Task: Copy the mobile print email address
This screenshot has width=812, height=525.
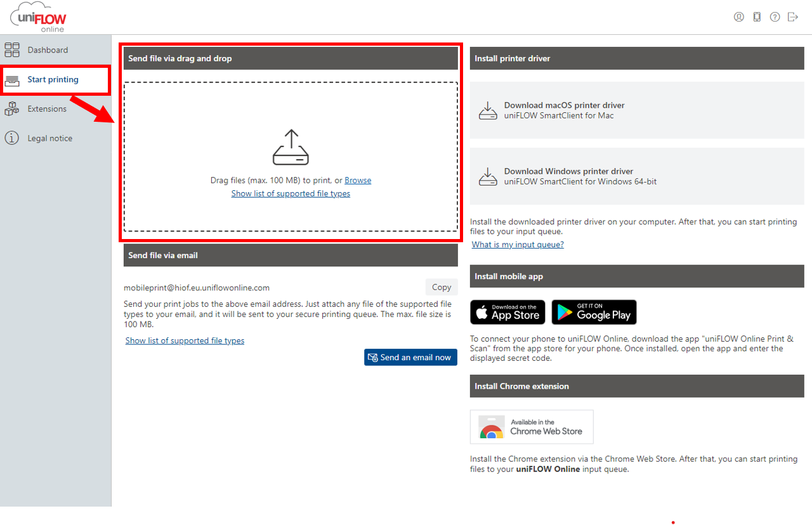Action: [x=442, y=287]
